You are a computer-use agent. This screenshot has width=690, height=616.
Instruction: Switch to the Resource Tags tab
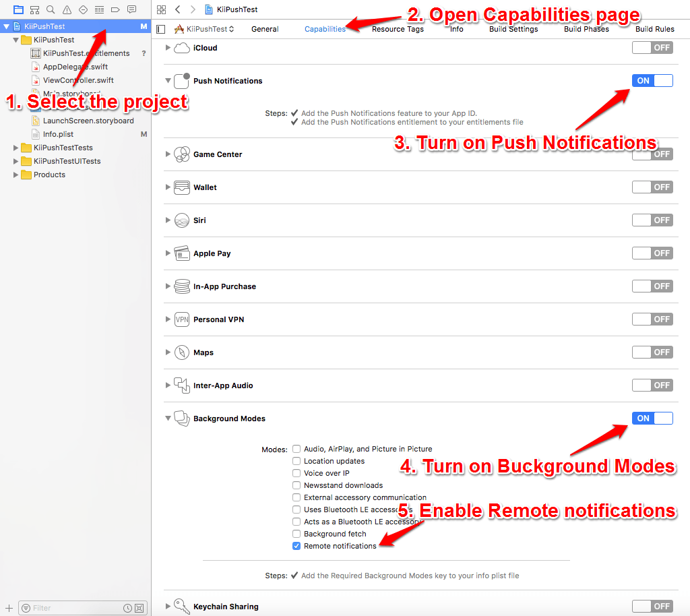tap(398, 29)
